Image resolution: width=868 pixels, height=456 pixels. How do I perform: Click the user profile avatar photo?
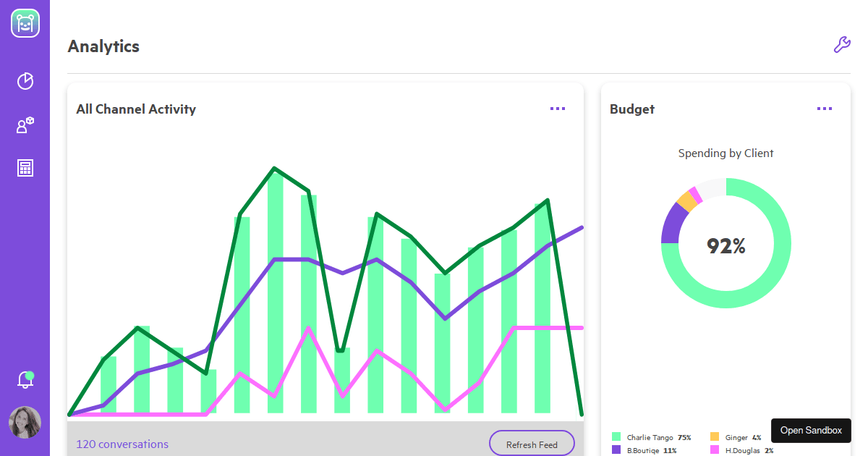click(25, 423)
